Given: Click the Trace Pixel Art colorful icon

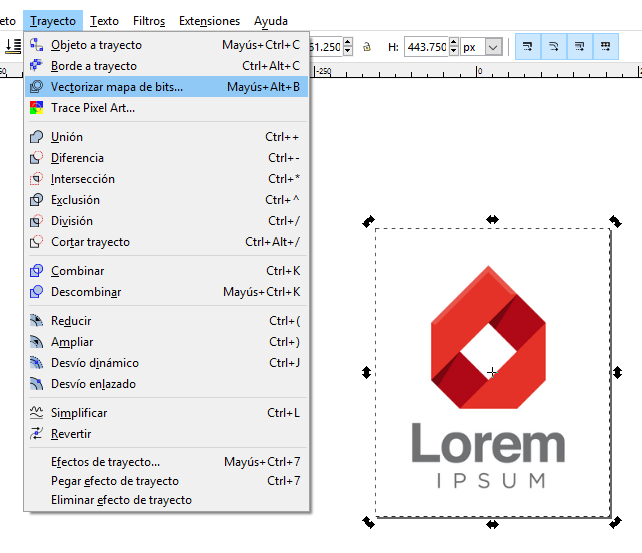Looking at the screenshot, I should 37,108.
